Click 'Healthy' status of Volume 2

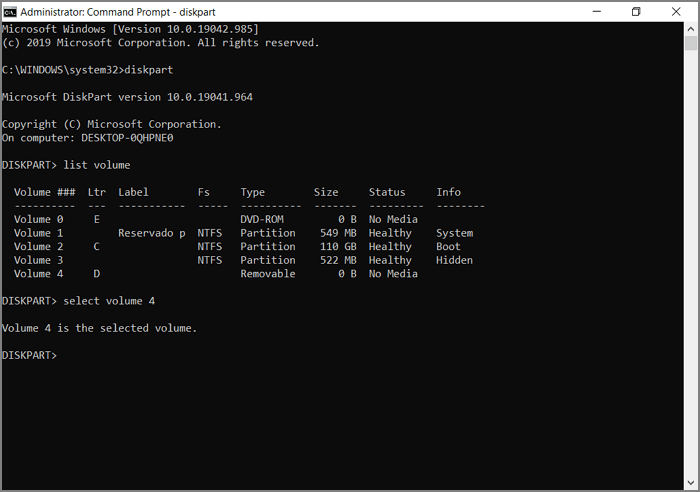click(390, 247)
